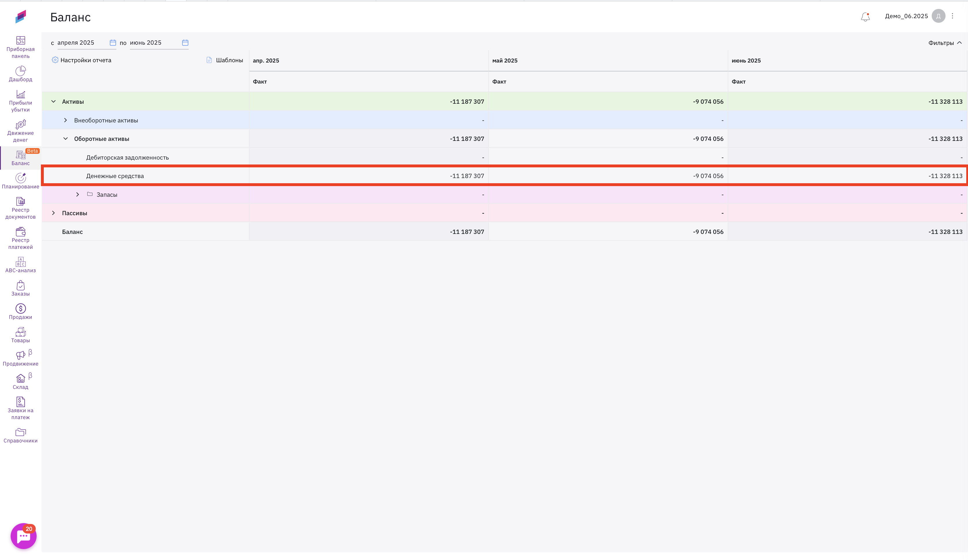Click the май 2025 column header
This screenshot has height=560, width=968.
(505, 61)
